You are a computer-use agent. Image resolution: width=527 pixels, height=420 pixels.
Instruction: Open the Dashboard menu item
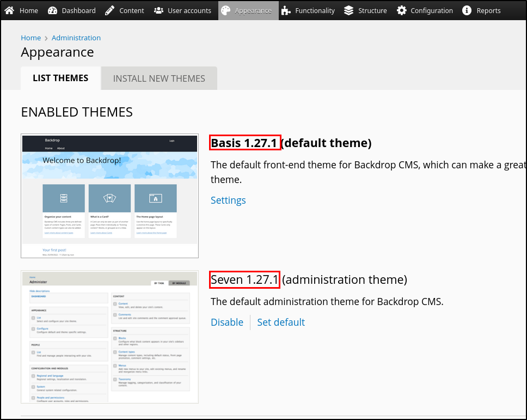click(x=78, y=11)
